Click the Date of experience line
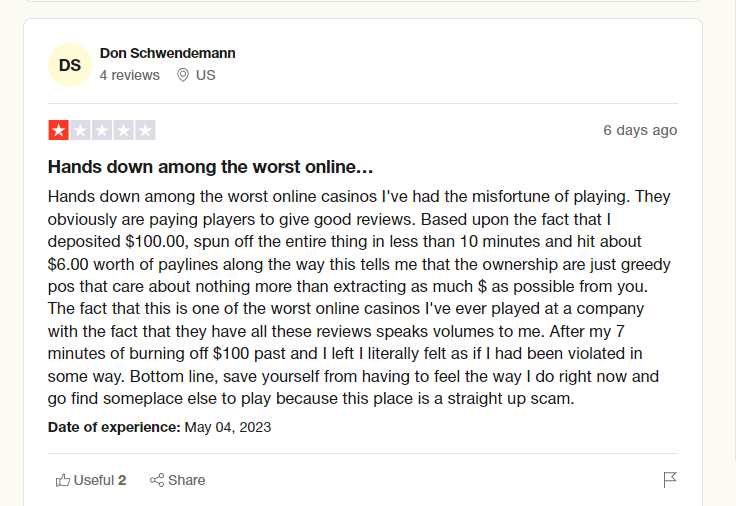The image size is (736, 506). (x=159, y=427)
